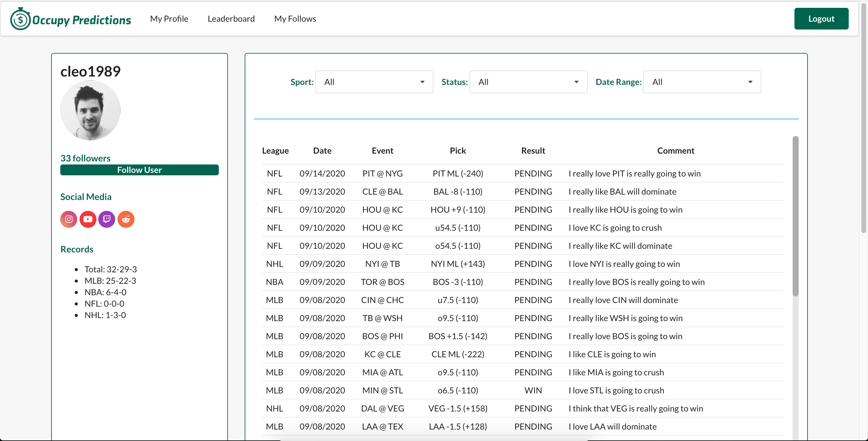Open the Leaderboard page
868x441 pixels.
231,19
